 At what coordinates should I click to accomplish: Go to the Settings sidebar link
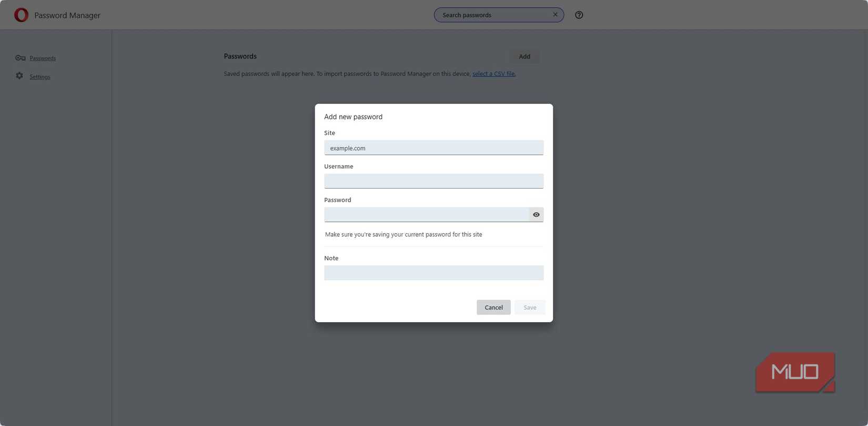point(40,77)
